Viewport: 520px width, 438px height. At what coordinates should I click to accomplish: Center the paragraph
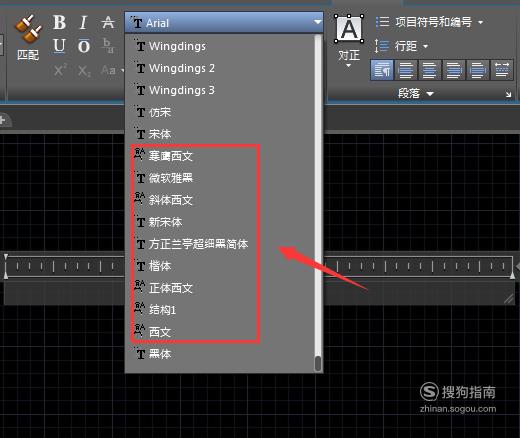(430, 70)
